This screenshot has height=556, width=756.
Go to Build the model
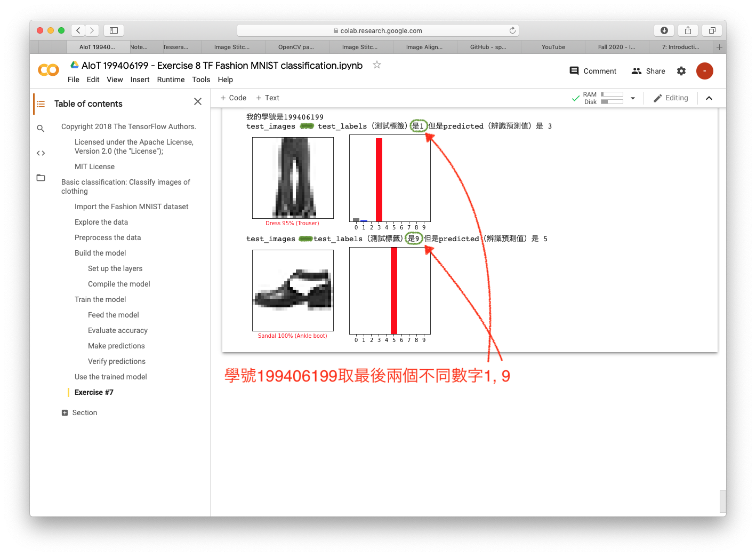tap(100, 253)
